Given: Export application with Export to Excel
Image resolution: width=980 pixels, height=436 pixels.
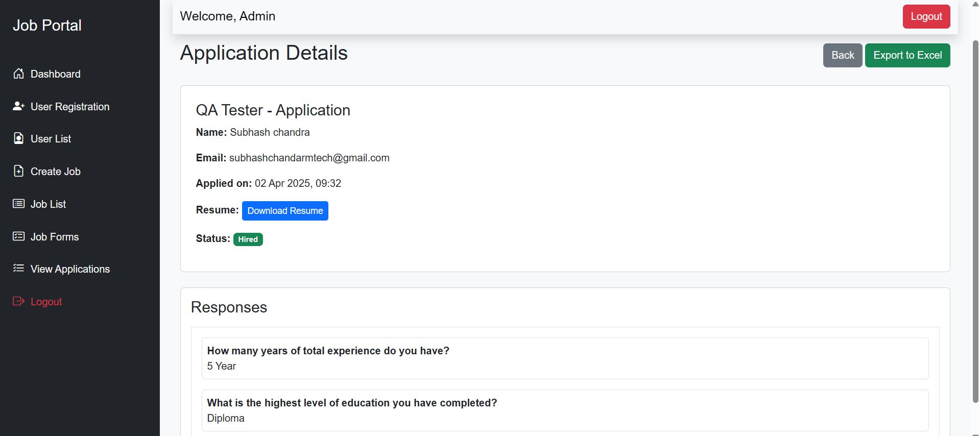Looking at the screenshot, I should (907, 55).
